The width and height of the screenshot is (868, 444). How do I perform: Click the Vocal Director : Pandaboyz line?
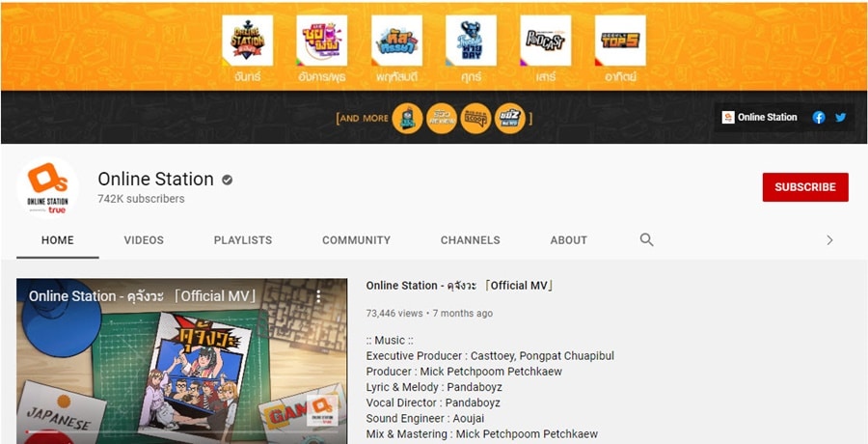433,402
